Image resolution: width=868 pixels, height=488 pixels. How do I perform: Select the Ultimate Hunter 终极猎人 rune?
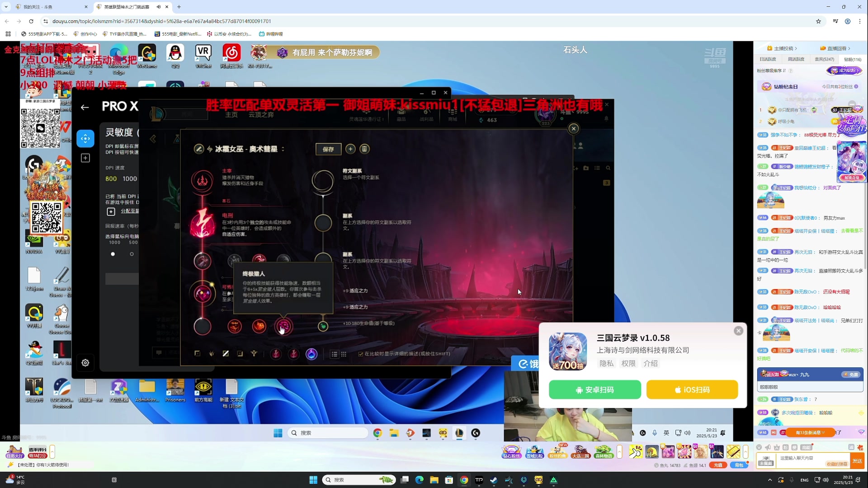[x=283, y=326]
